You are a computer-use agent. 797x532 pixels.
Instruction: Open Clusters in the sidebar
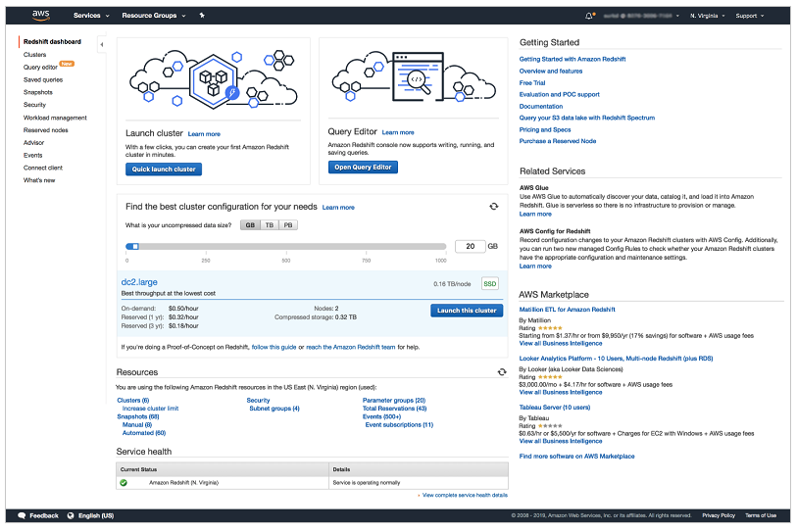[34, 54]
